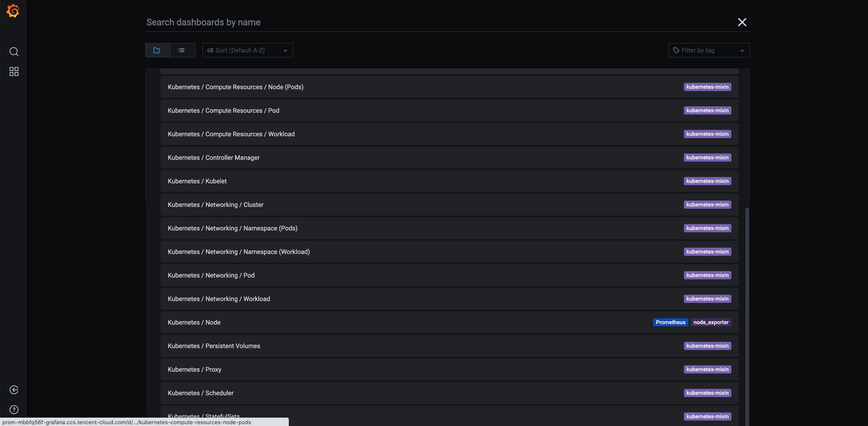Switch to list view layout
The width and height of the screenshot is (868, 426).
pyautogui.click(x=183, y=50)
